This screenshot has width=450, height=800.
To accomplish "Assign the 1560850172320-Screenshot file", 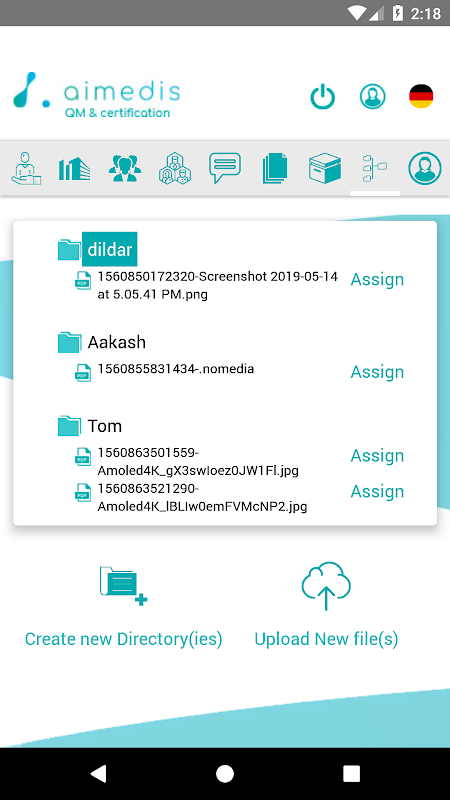I will pyautogui.click(x=377, y=280).
